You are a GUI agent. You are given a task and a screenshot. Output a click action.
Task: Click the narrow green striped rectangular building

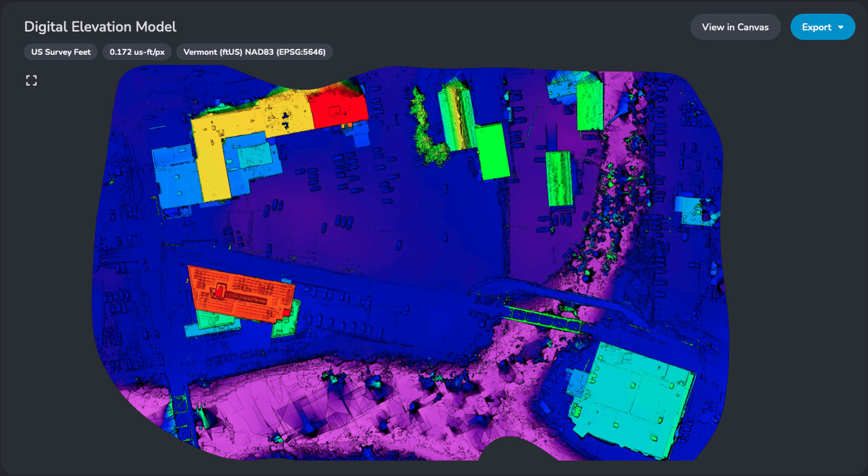559,179
